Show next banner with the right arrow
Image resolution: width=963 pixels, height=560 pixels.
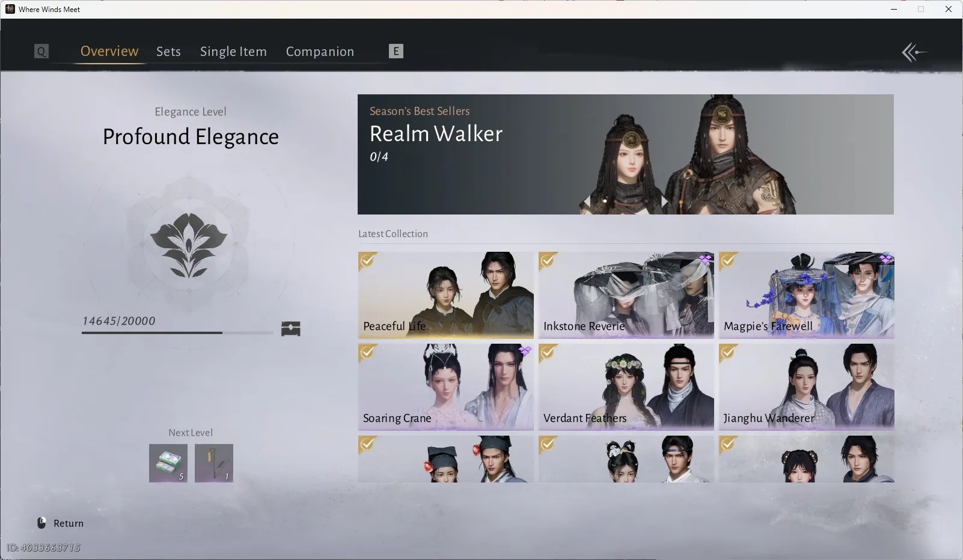[664, 201]
